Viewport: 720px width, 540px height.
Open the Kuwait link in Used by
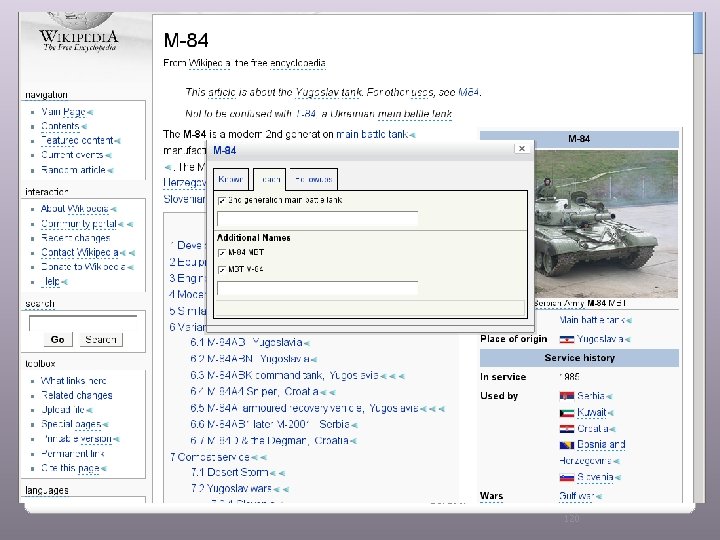[592, 412]
